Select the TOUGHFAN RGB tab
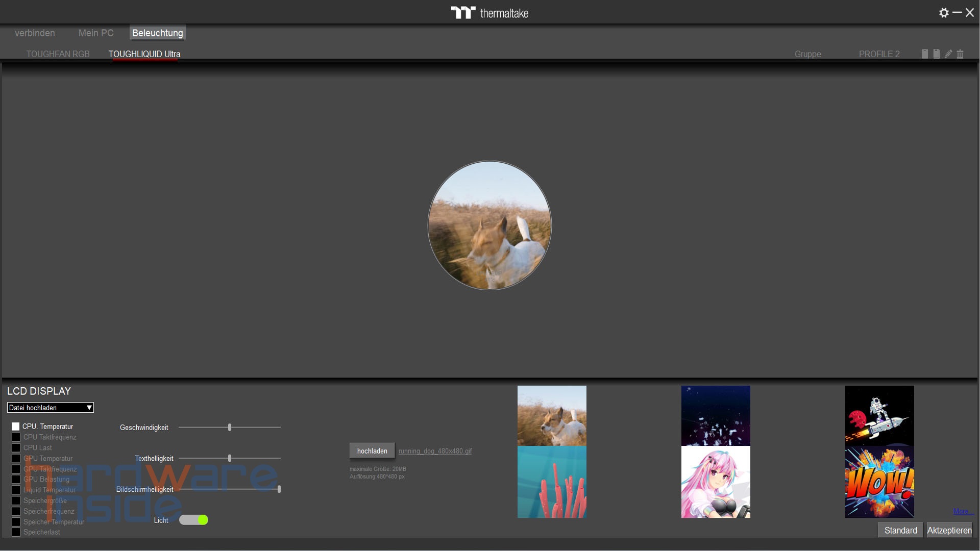This screenshot has width=980, height=551. pyautogui.click(x=58, y=54)
